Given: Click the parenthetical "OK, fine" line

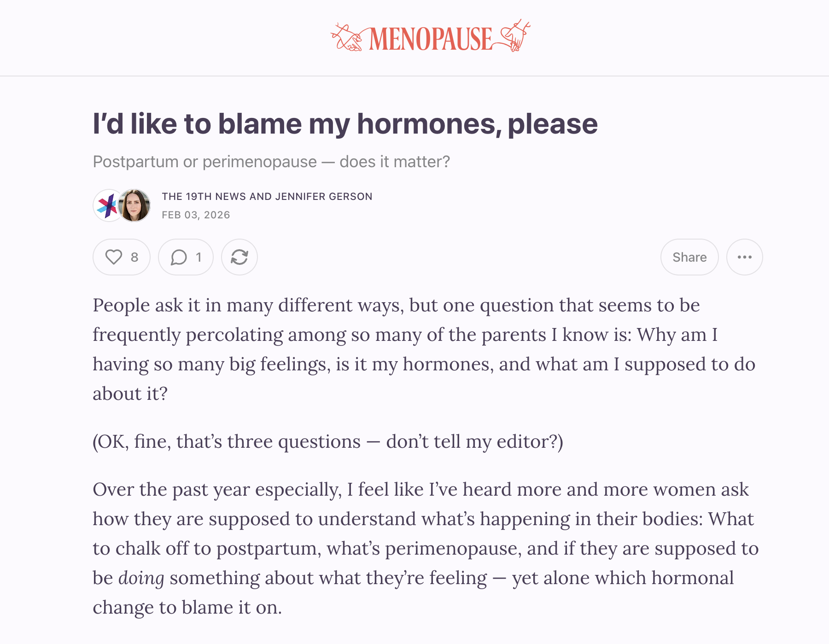Looking at the screenshot, I should pos(328,441).
